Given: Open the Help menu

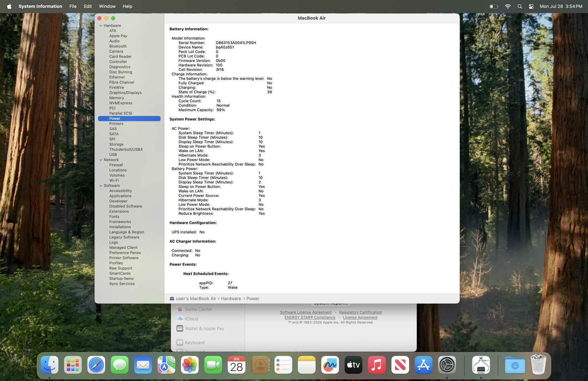Looking at the screenshot, I should (x=127, y=6).
